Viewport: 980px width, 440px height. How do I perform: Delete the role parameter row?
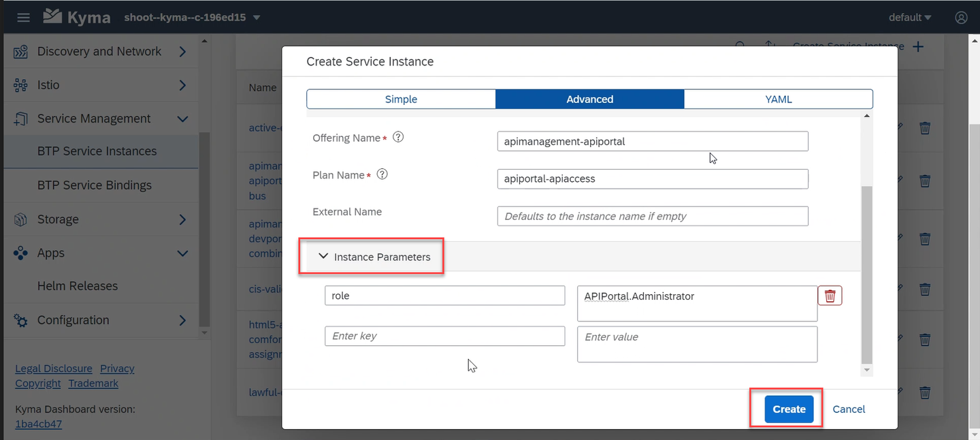coord(830,296)
